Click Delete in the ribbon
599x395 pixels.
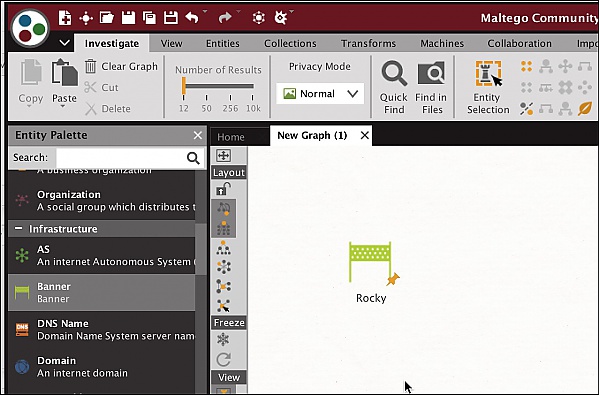(108, 109)
